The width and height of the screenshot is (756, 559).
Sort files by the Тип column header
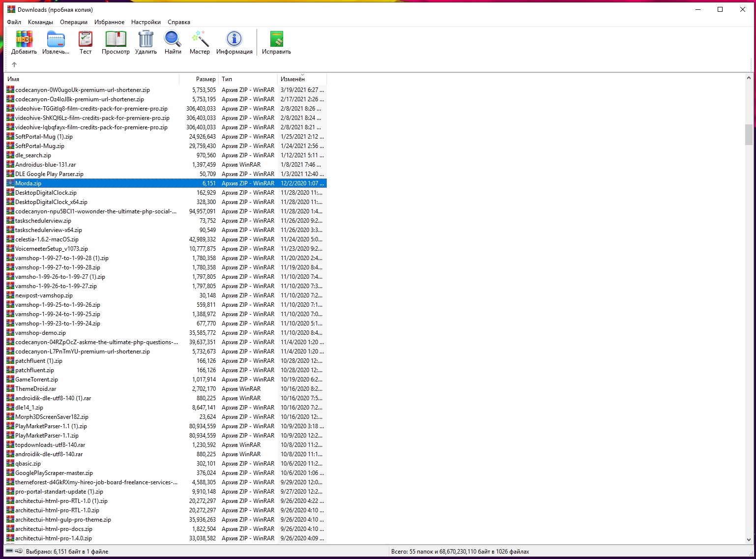click(248, 79)
